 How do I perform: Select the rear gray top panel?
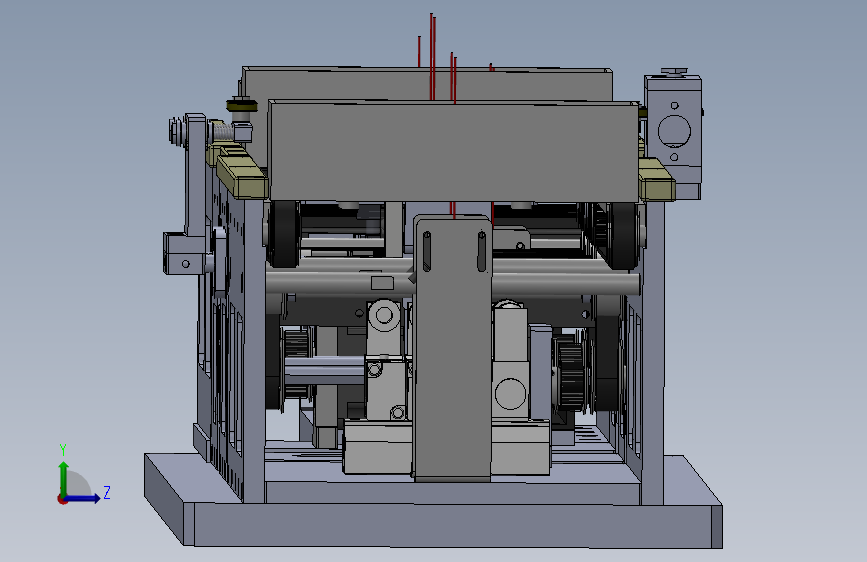(x=427, y=83)
